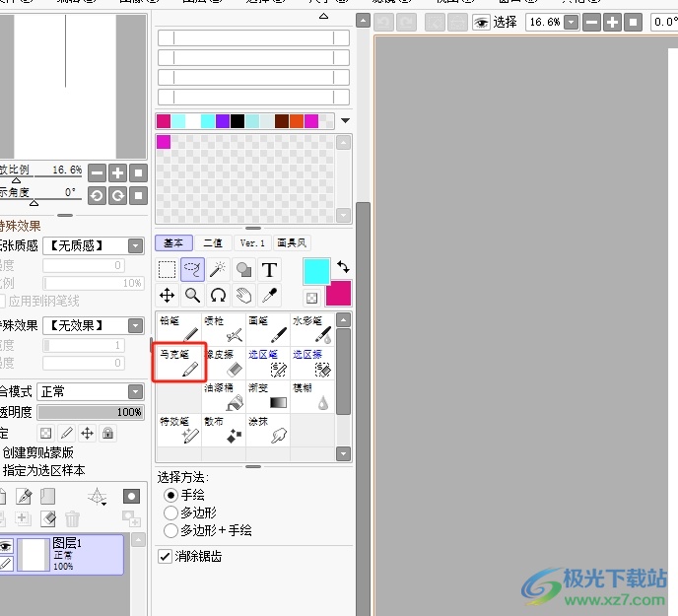Image resolution: width=678 pixels, height=616 pixels.
Task: Select the rectangular selection tool
Action: click(x=167, y=270)
